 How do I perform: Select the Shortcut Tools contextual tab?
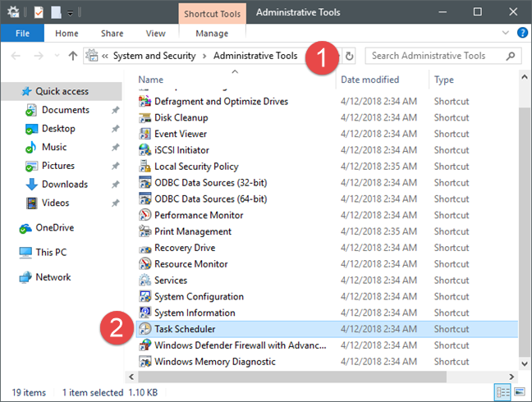pos(212,14)
